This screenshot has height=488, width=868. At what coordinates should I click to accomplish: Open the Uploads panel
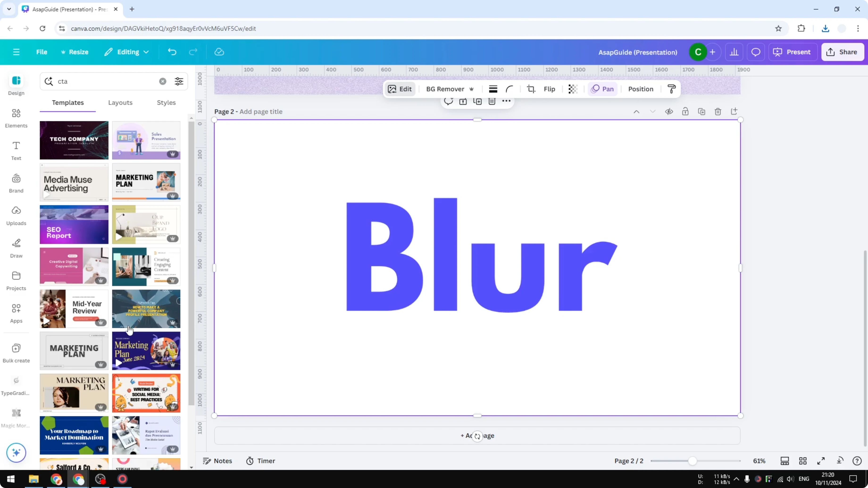point(16,215)
